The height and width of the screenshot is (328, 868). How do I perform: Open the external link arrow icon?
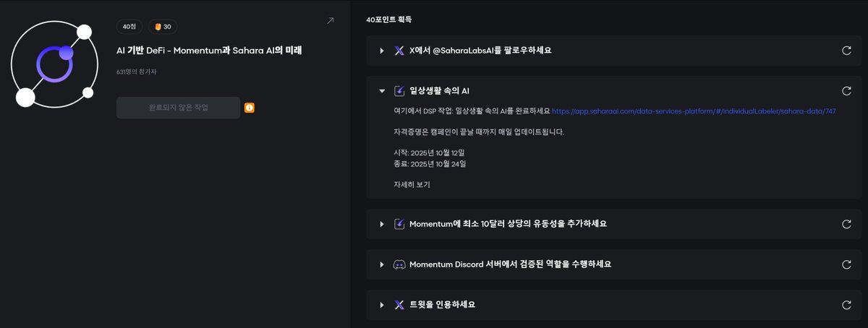click(331, 21)
